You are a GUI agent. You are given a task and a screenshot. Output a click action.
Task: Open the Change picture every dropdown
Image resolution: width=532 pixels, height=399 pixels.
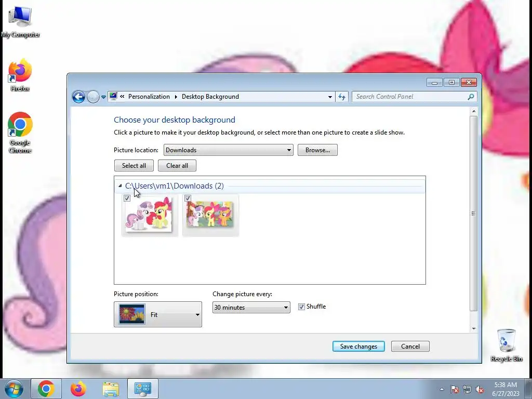click(x=251, y=308)
